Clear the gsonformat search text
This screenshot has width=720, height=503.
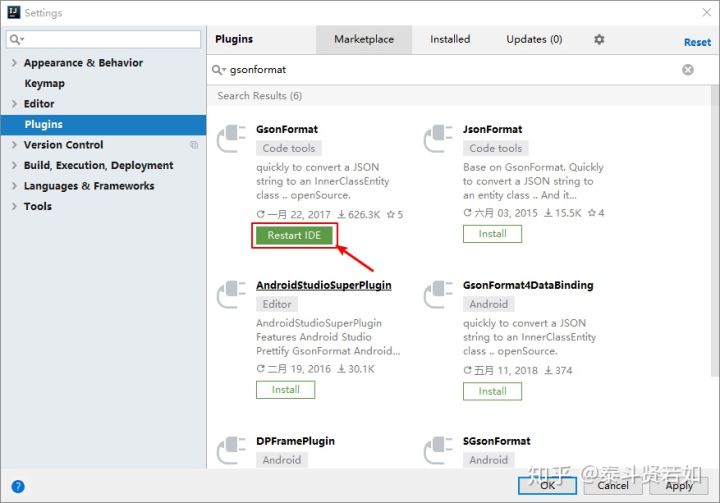point(687,70)
